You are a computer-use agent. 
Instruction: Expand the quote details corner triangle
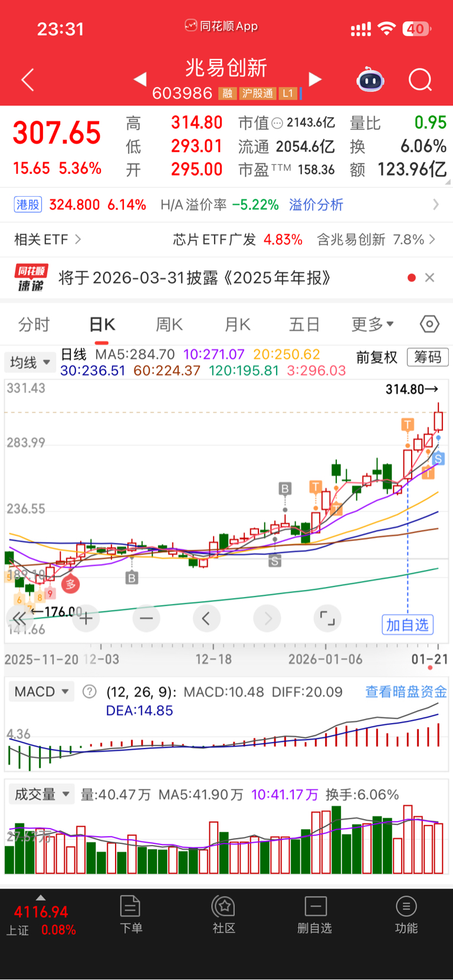448,182
